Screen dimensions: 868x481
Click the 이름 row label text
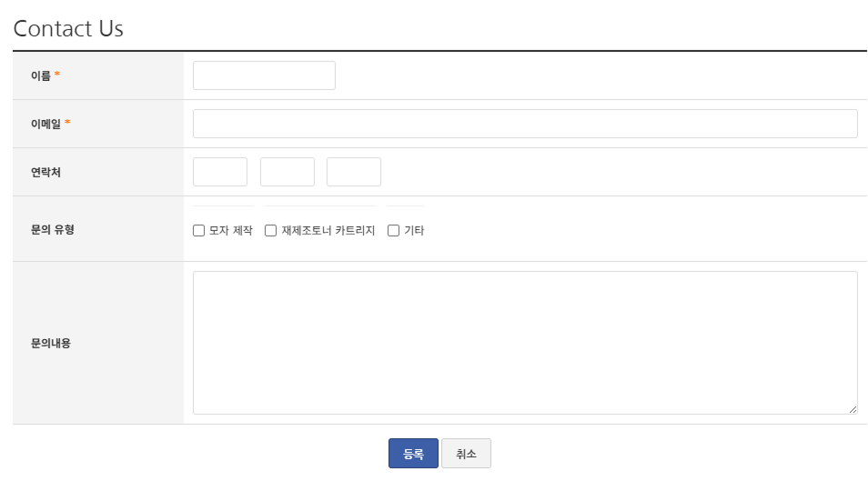point(41,75)
